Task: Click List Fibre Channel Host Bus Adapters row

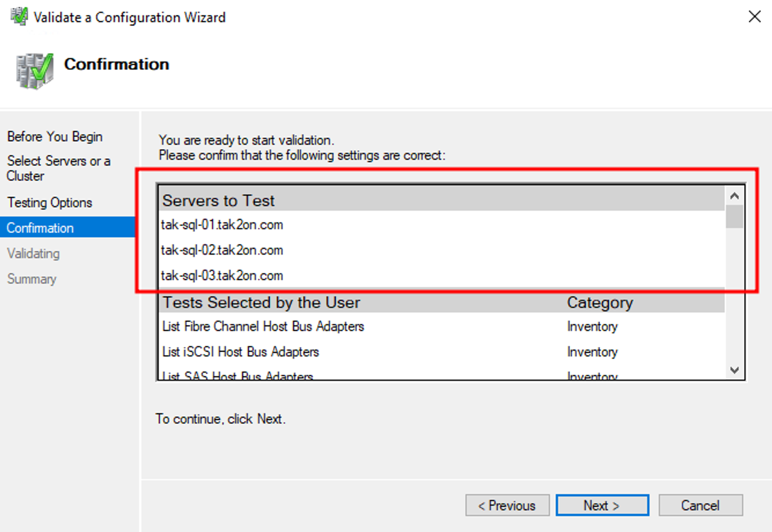Action: 263,326
